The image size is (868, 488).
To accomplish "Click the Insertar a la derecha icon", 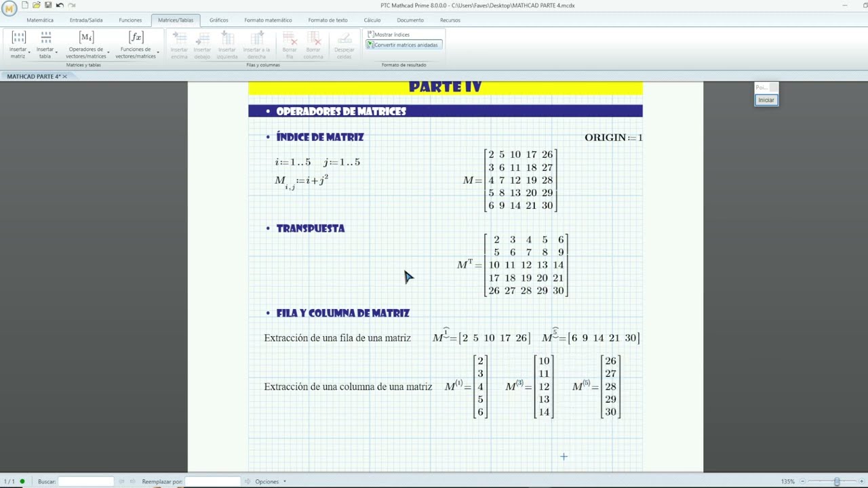I will [x=256, y=38].
